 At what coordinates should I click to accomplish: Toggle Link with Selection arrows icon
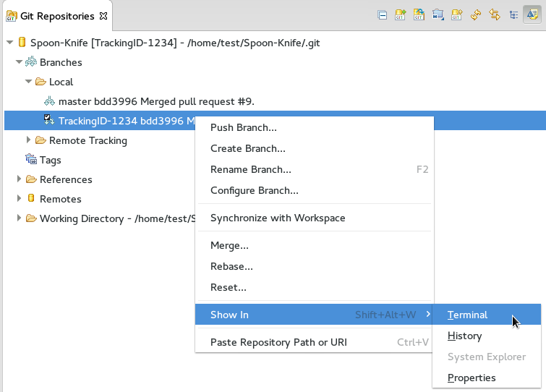[495, 15]
